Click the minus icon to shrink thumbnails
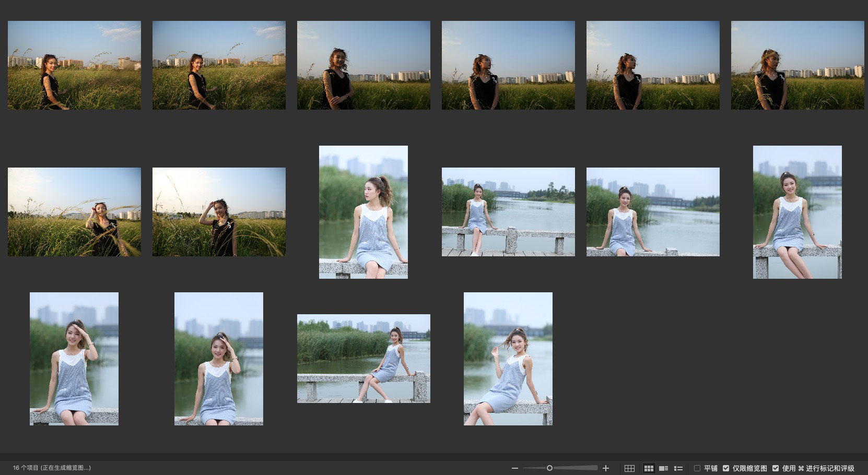The image size is (868, 475). [x=515, y=468]
